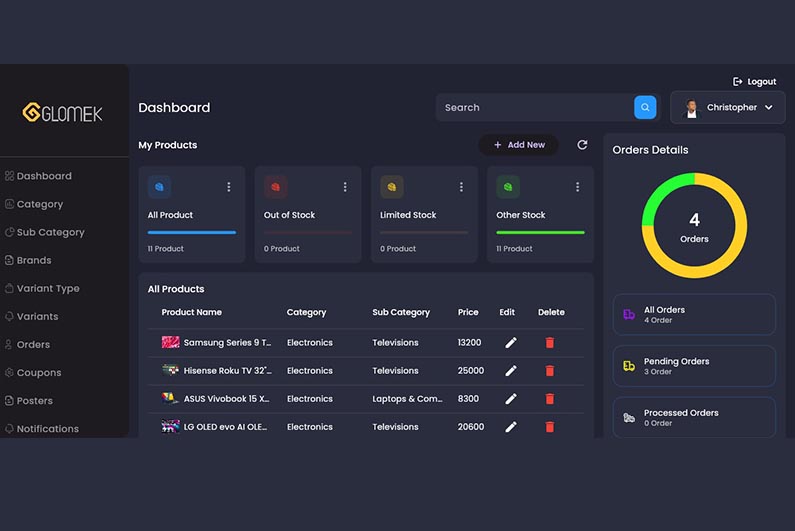Click inside the Search input field
This screenshot has width=795, height=531.
tap(535, 108)
